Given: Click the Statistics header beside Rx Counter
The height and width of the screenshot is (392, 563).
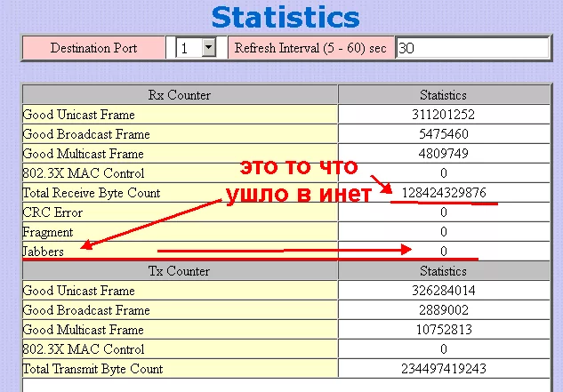Looking at the screenshot, I should point(444,95).
